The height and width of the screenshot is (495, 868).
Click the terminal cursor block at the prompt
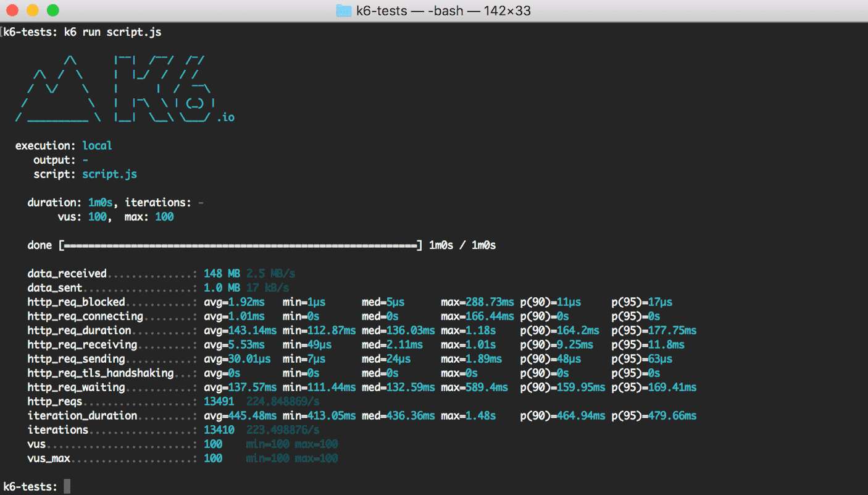pyautogui.click(x=67, y=487)
